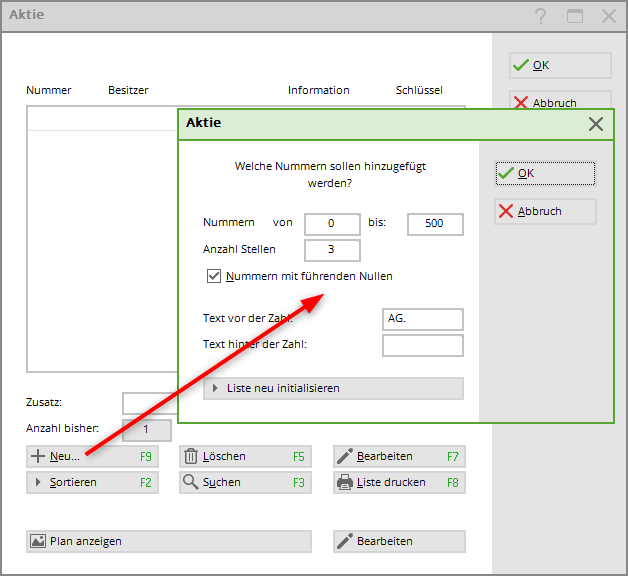The width and height of the screenshot is (628, 576).
Task: Click the bottom Bearbeiten pencil button
Action: (x=399, y=541)
